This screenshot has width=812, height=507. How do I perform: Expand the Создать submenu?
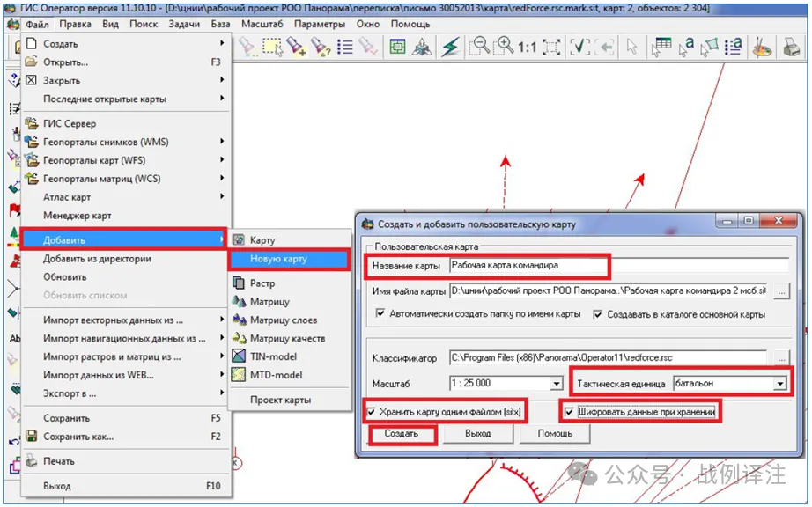tap(126, 44)
